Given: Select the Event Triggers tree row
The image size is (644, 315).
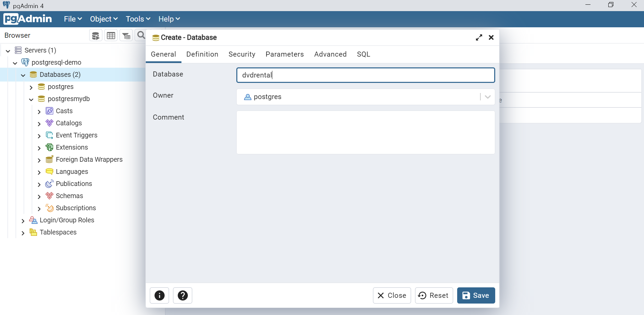Looking at the screenshot, I should tap(73, 135).
